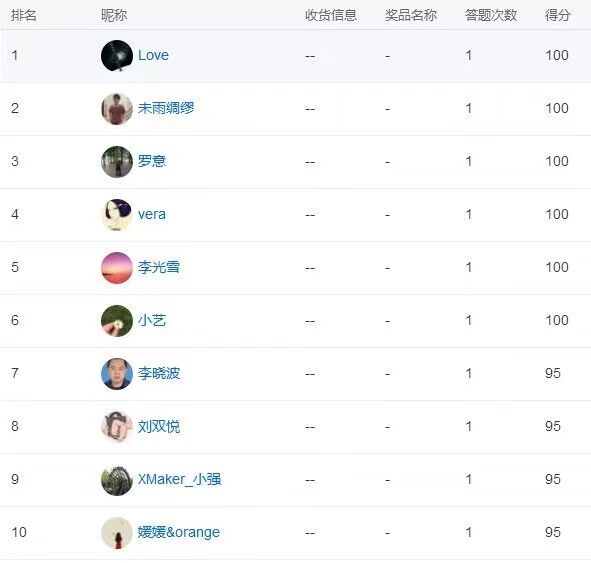
Task: Open 媛媛&orange nickname link
Action: tap(179, 532)
